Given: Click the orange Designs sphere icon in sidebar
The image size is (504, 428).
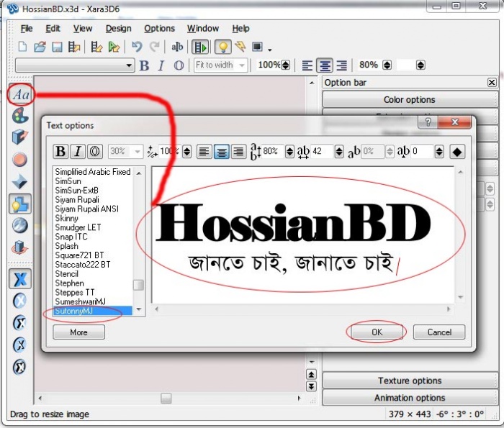Looking at the screenshot, I should (x=19, y=159).
